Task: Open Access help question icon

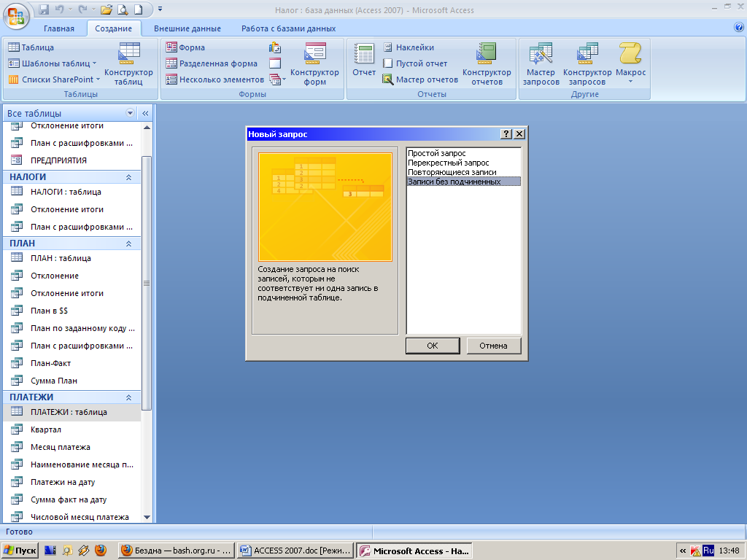Action: [x=739, y=27]
